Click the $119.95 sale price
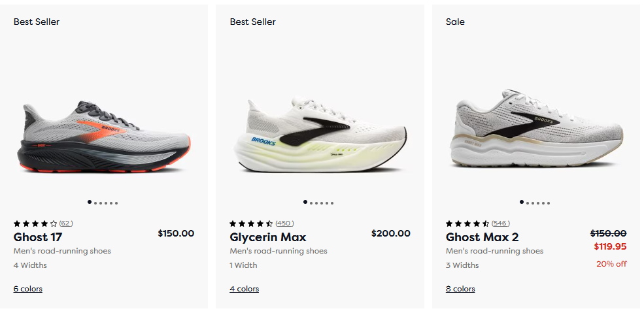The width and height of the screenshot is (644, 313). [610, 247]
